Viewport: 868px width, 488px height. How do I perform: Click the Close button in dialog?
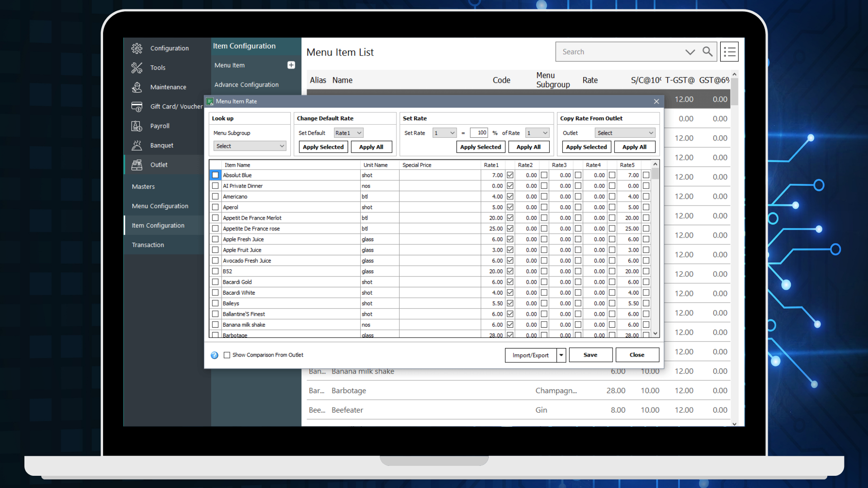pyautogui.click(x=637, y=355)
